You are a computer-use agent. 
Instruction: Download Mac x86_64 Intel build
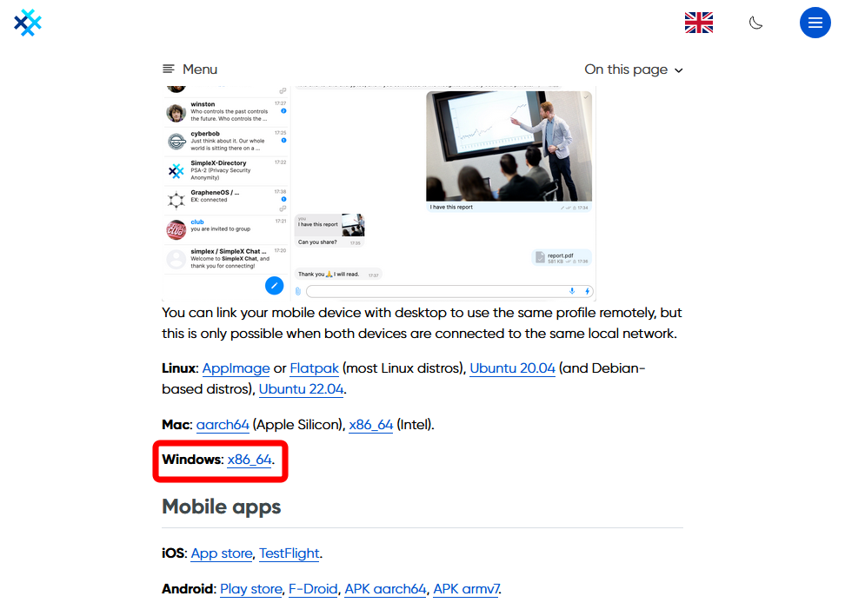tap(370, 425)
